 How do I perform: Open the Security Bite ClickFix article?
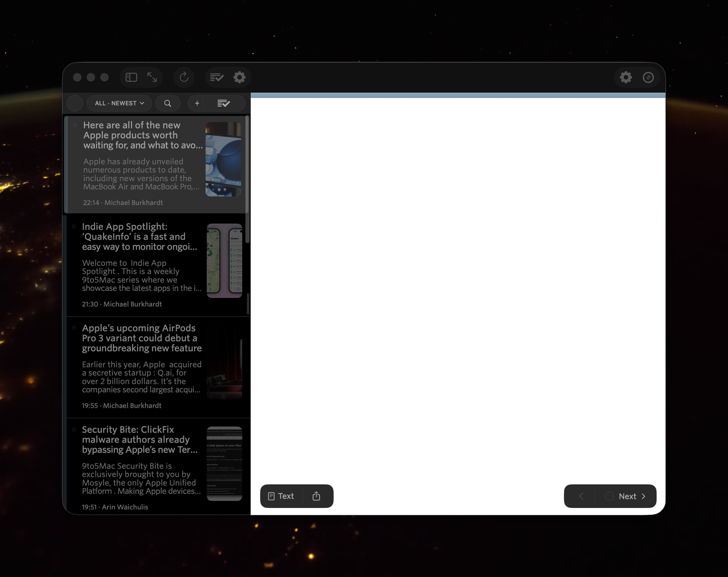[x=140, y=440]
